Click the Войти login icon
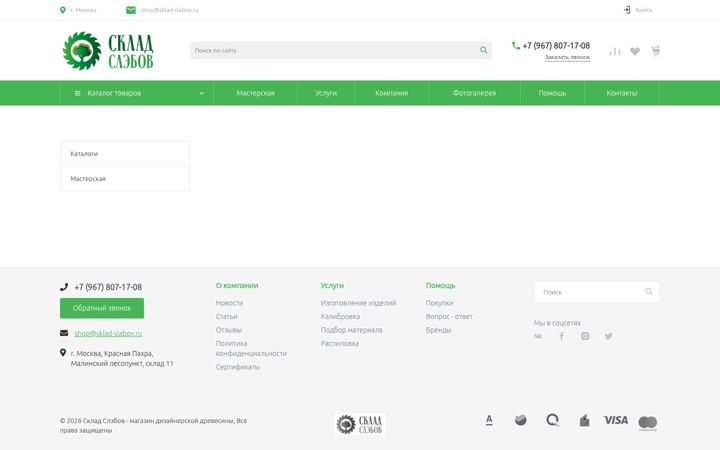Screen dimensions: 720x450 627,10
